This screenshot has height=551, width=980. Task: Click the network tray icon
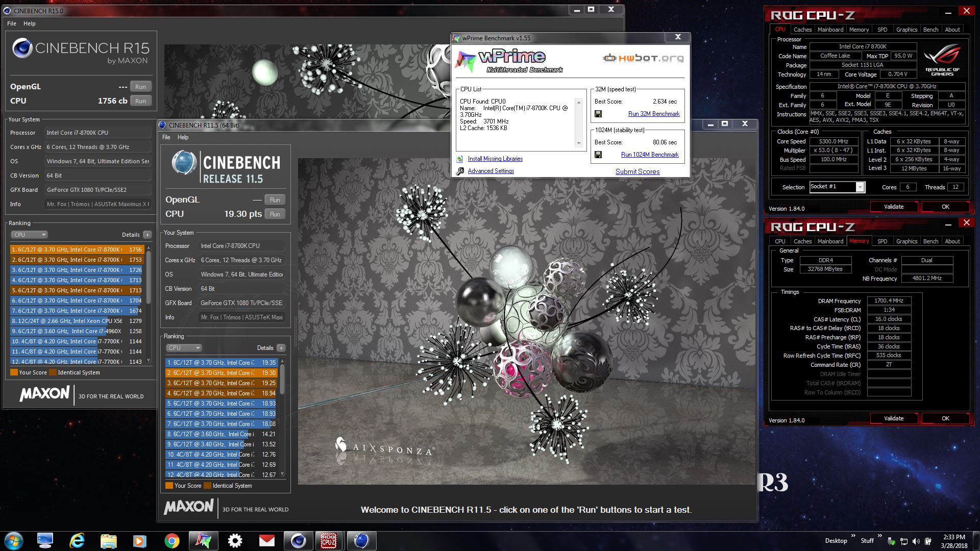pos(904,541)
